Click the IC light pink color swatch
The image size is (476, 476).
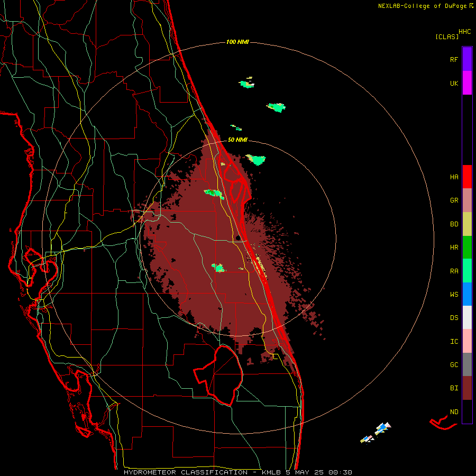pos(467,341)
